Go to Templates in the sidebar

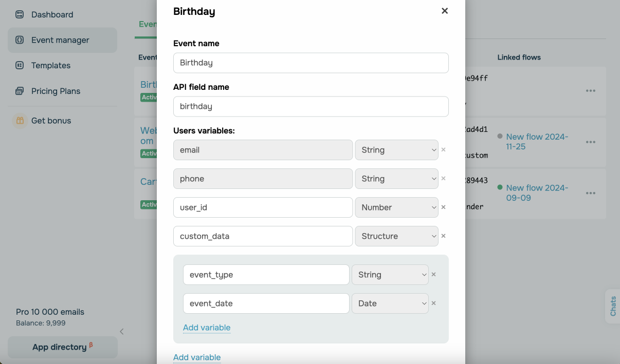click(51, 65)
